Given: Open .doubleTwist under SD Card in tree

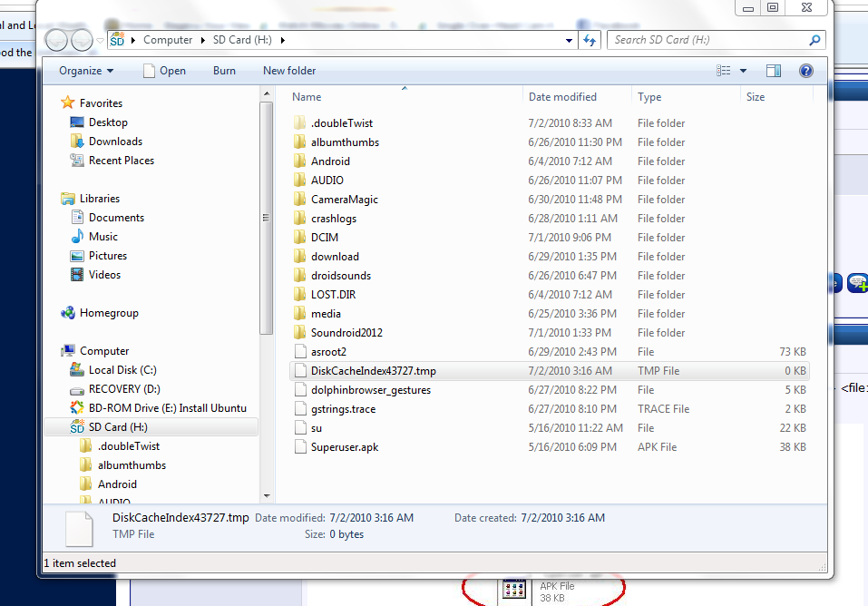Looking at the screenshot, I should point(129,446).
